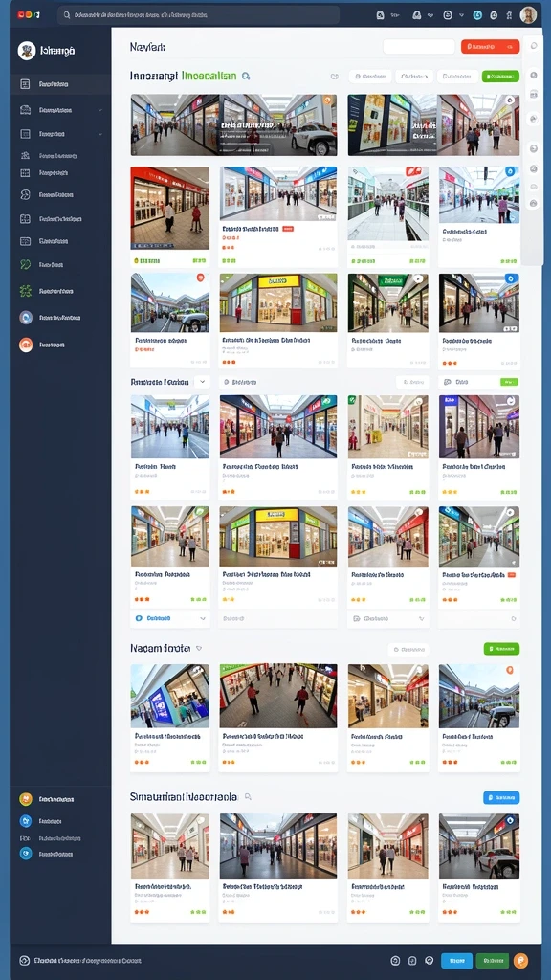Click the red button at the top right

tap(490, 46)
